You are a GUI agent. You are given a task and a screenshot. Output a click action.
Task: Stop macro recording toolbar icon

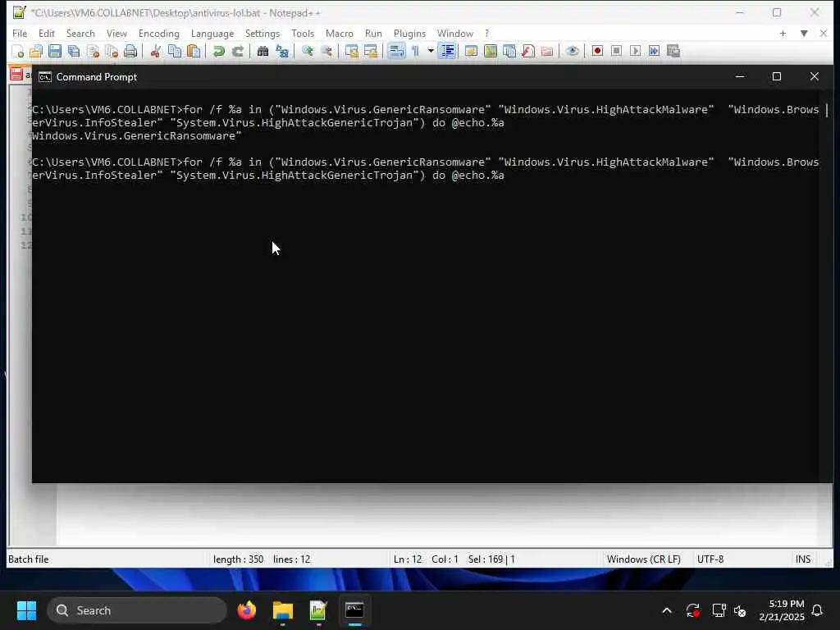[x=617, y=52]
